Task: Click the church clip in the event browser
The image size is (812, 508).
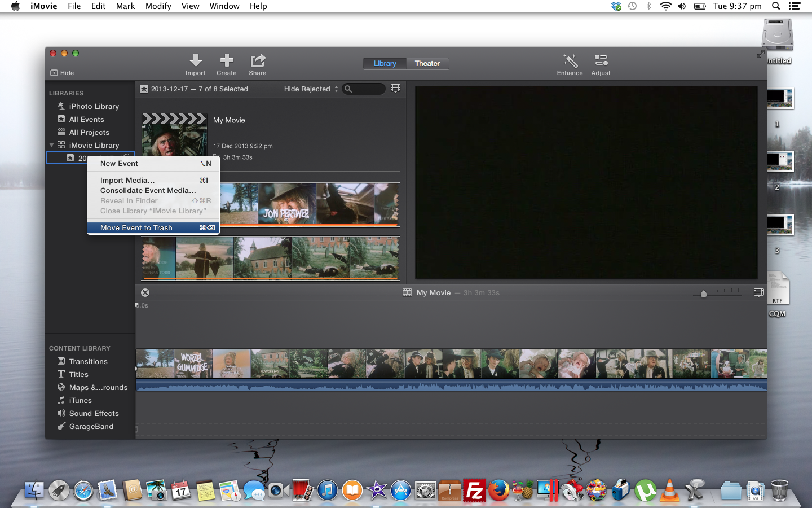Action: coord(263,258)
